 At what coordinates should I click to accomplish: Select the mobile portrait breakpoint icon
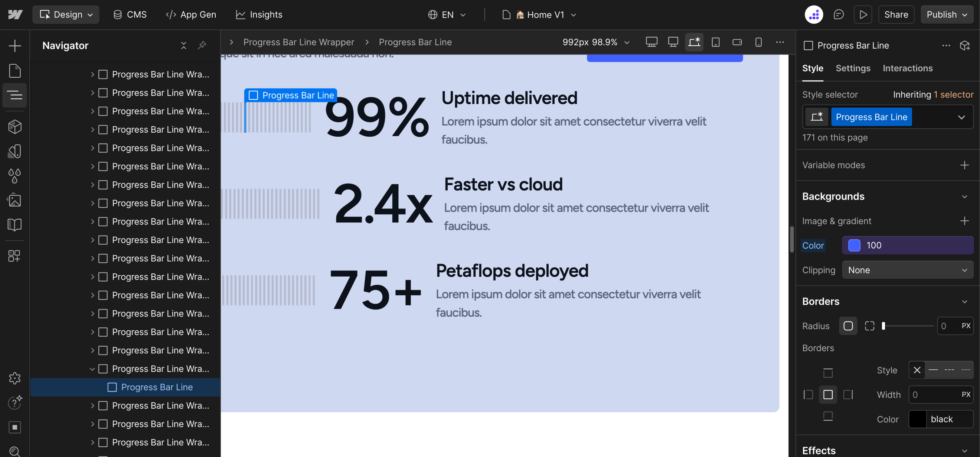[x=758, y=42]
